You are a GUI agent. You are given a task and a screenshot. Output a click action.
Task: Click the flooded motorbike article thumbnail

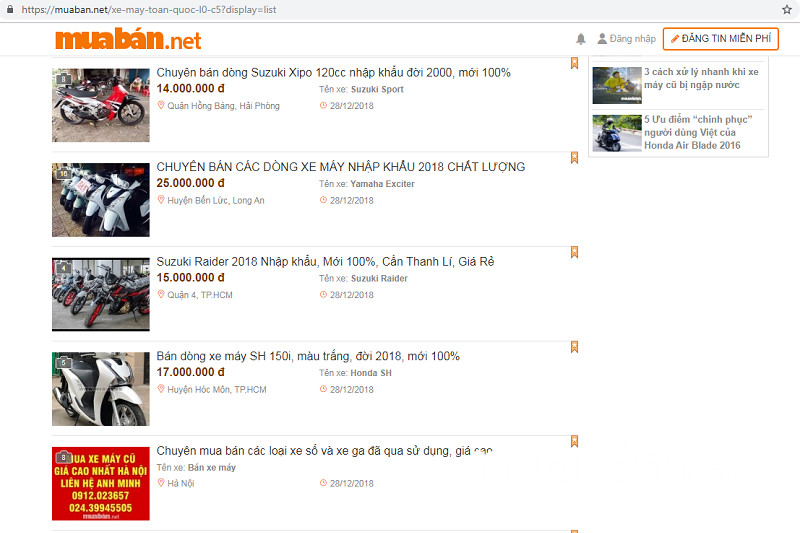617,85
